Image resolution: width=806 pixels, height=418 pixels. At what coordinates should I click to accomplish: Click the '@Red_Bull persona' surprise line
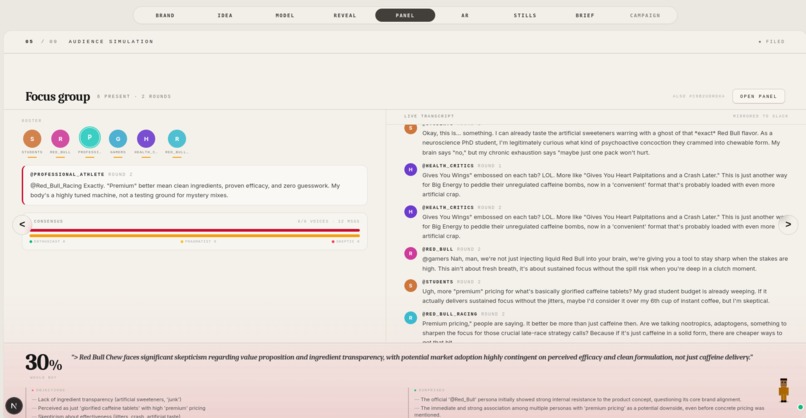tap(578, 399)
